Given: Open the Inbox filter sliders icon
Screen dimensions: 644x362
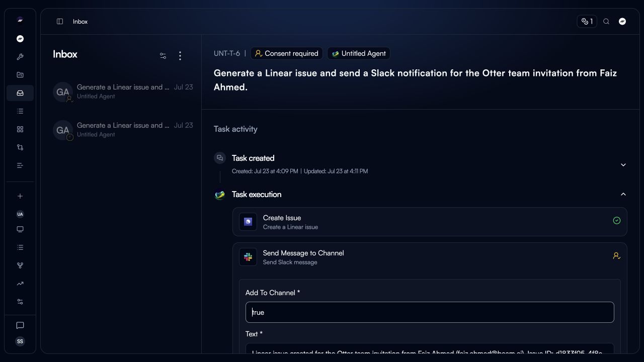Looking at the screenshot, I should pyautogui.click(x=163, y=56).
